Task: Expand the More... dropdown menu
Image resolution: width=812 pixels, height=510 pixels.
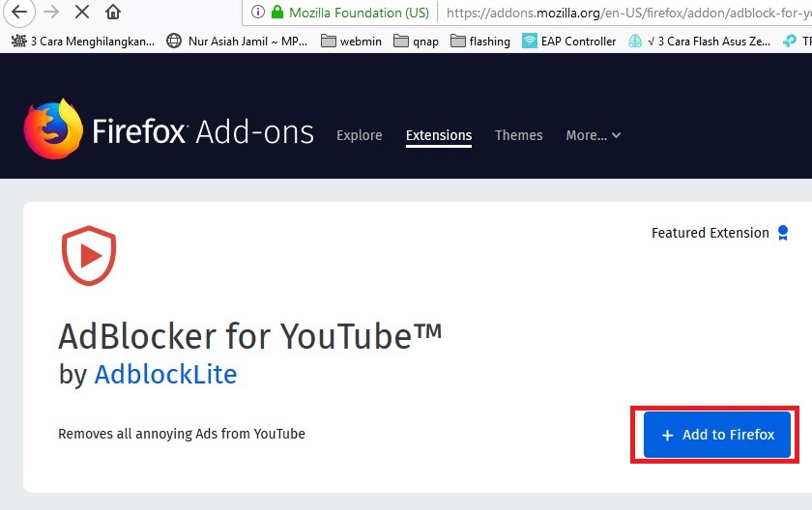Action: coord(593,135)
